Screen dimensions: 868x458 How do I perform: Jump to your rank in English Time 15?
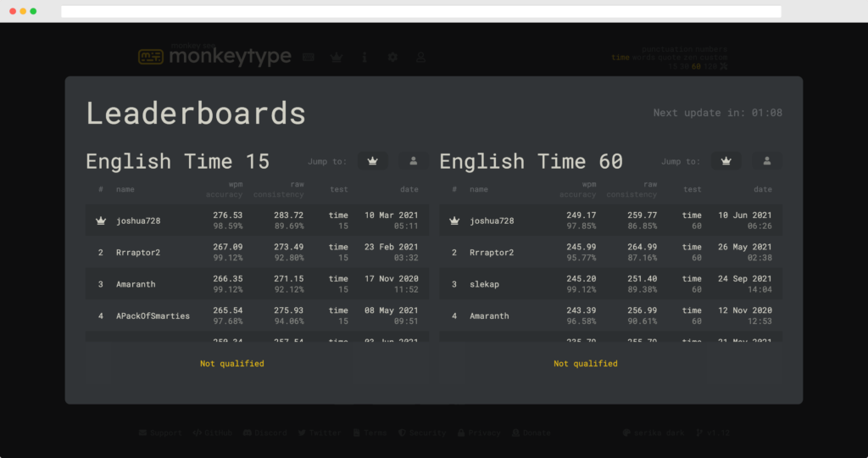click(413, 161)
